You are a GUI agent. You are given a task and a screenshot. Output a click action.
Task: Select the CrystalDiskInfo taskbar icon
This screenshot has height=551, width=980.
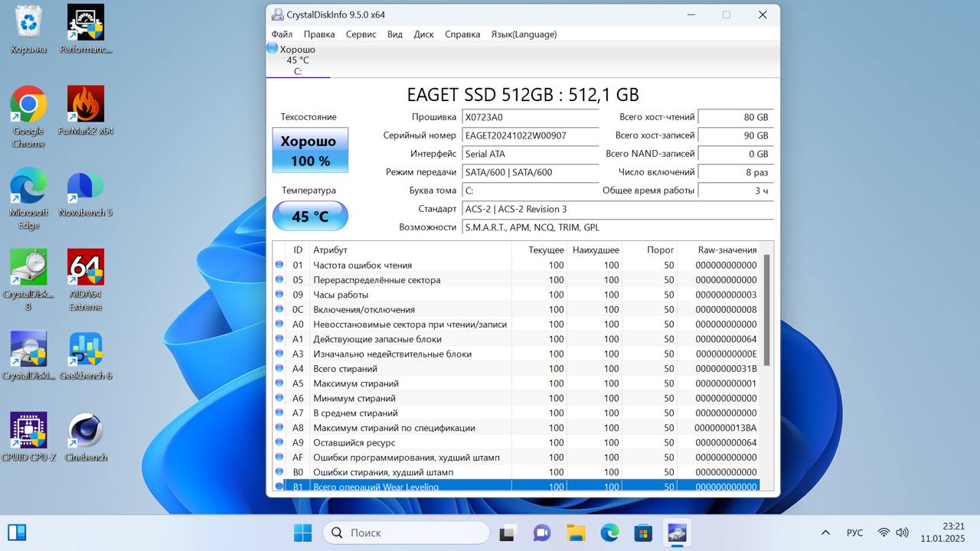tap(677, 533)
